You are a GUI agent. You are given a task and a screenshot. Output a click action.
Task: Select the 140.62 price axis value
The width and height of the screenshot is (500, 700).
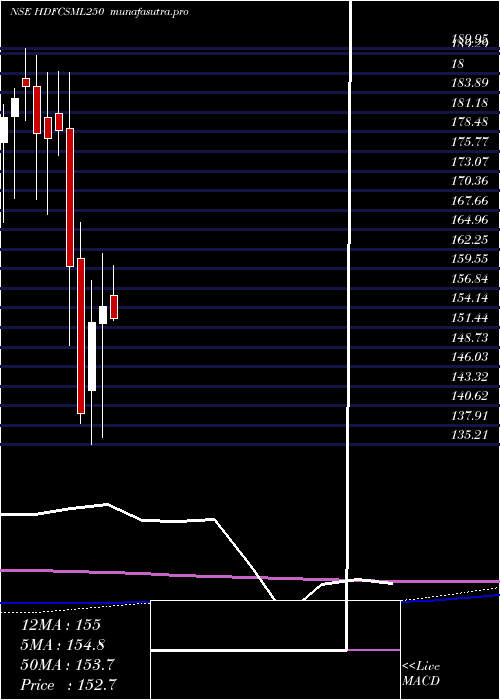point(470,396)
